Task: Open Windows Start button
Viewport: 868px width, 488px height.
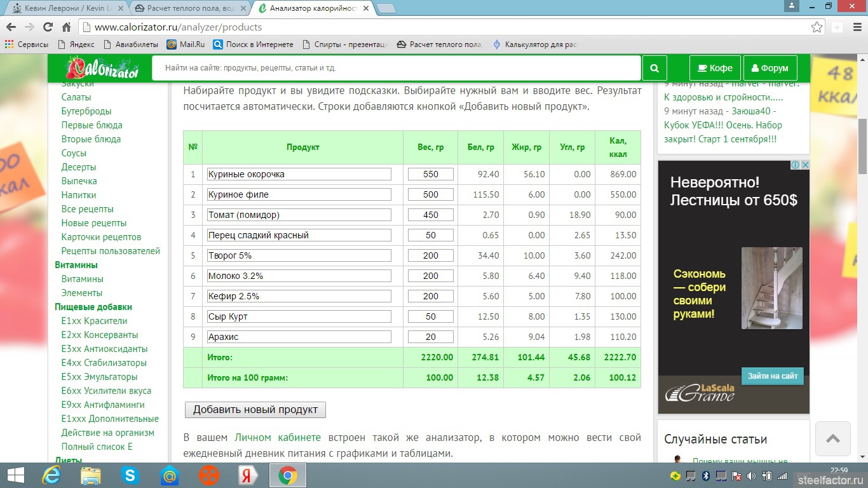Action: (15, 475)
